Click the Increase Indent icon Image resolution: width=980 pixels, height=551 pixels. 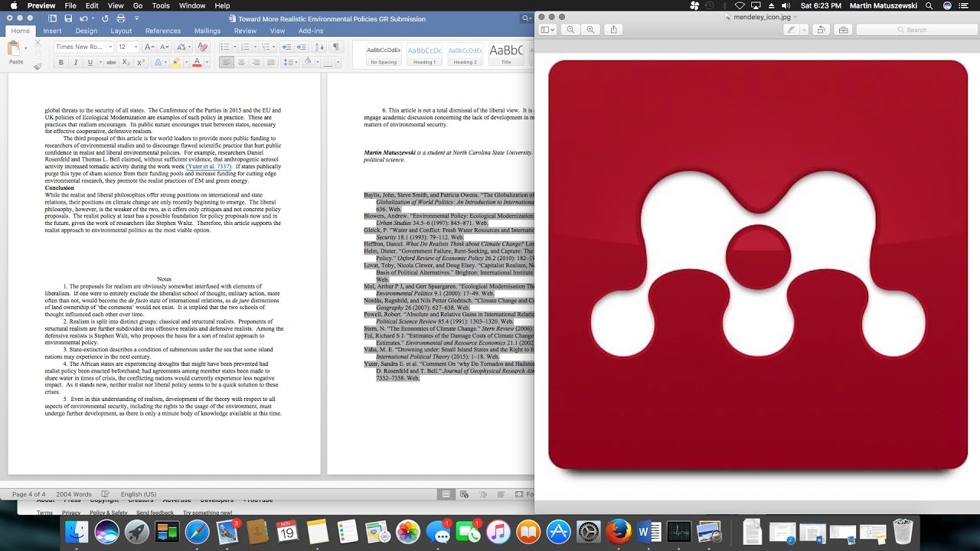pos(301,47)
